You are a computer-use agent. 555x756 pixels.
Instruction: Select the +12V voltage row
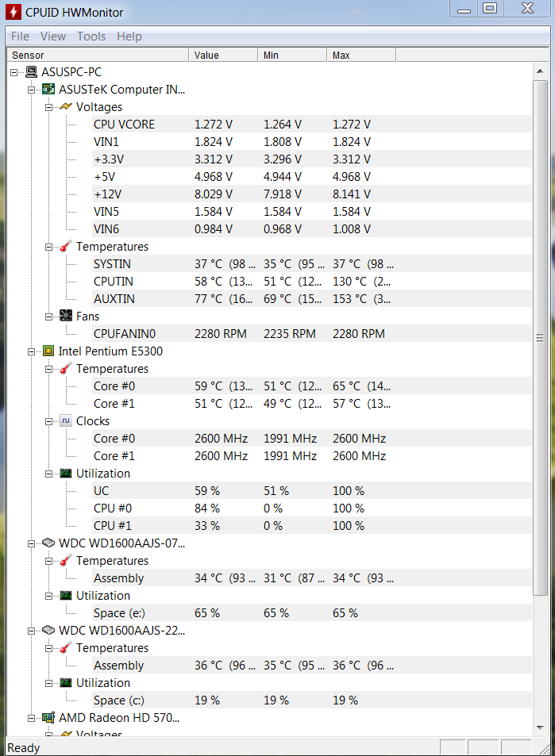point(312,194)
